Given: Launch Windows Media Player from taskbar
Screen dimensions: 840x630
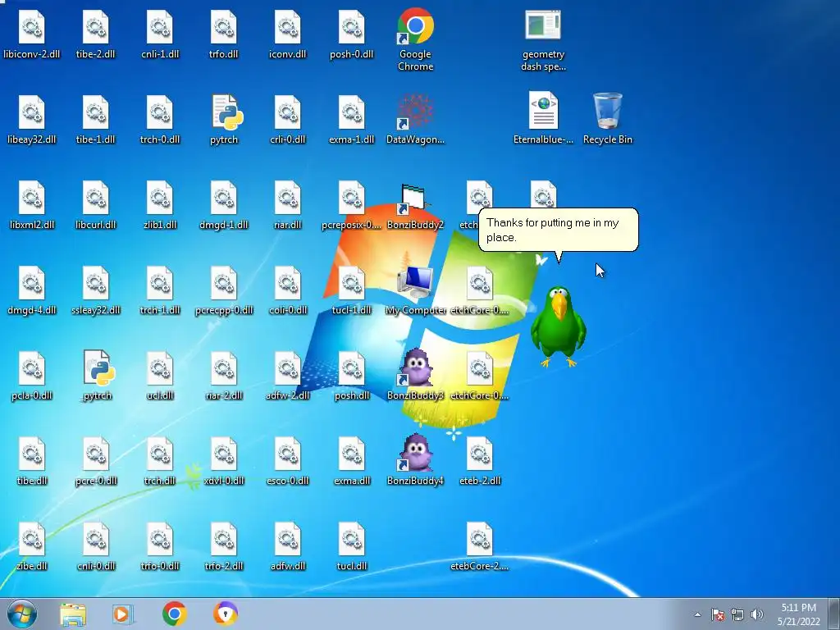Looking at the screenshot, I should point(123,614).
